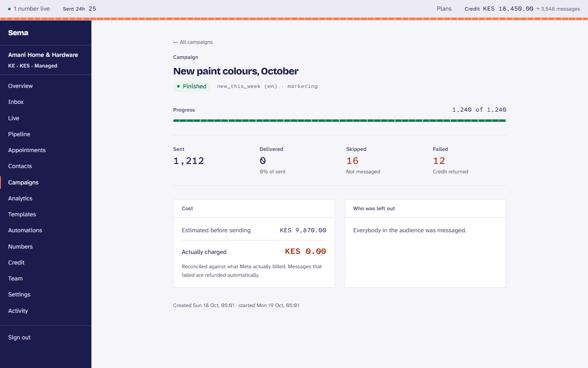Click the estimated cost KES 9,870.00

(x=303, y=230)
